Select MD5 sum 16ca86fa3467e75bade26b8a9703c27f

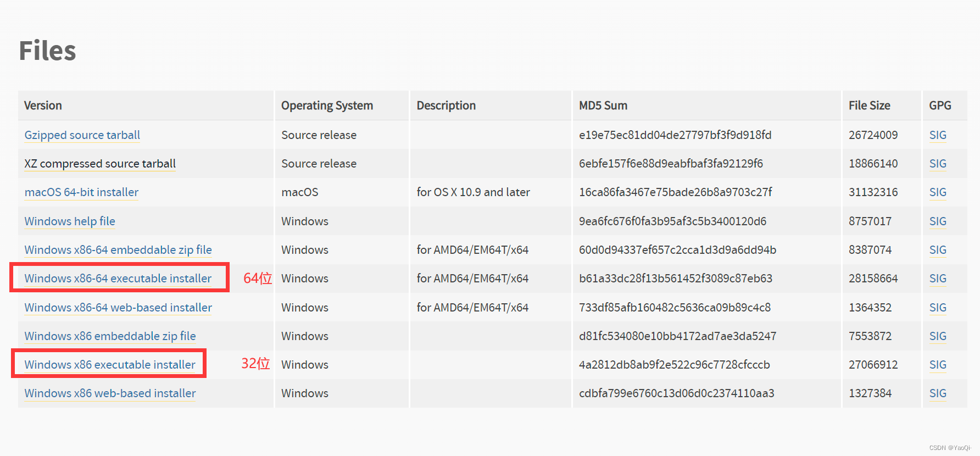tap(675, 192)
